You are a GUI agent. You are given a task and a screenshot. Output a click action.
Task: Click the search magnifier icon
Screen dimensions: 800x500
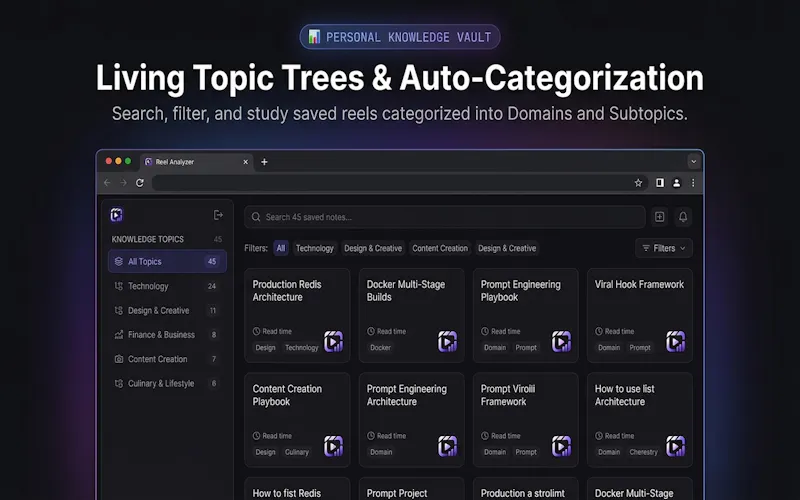click(256, 217)
